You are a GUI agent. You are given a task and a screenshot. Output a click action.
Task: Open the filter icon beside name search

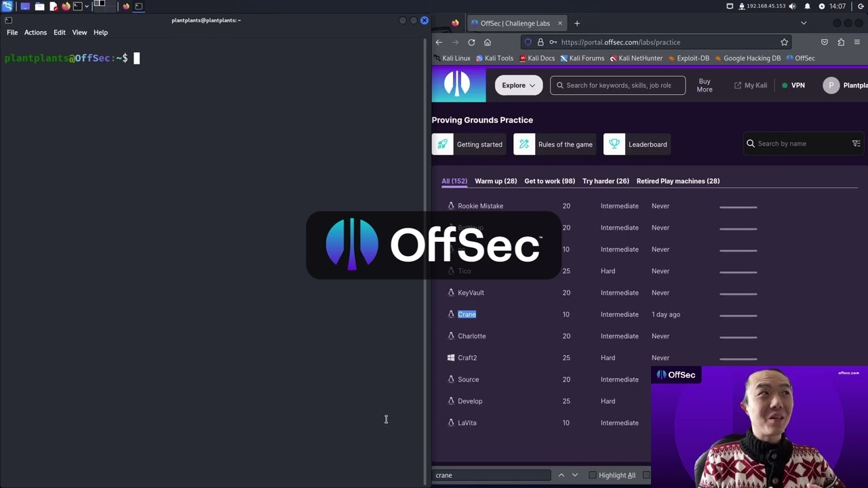[856, 144]
